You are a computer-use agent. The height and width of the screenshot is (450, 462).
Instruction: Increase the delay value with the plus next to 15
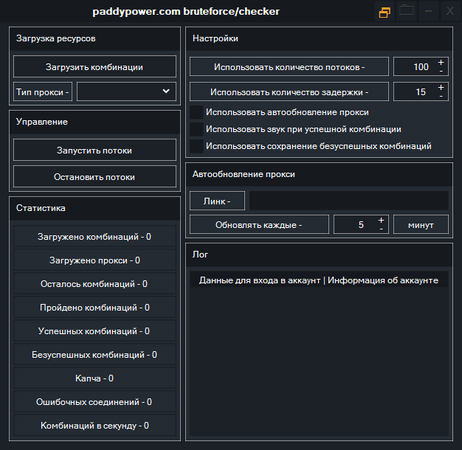(441, 87)
